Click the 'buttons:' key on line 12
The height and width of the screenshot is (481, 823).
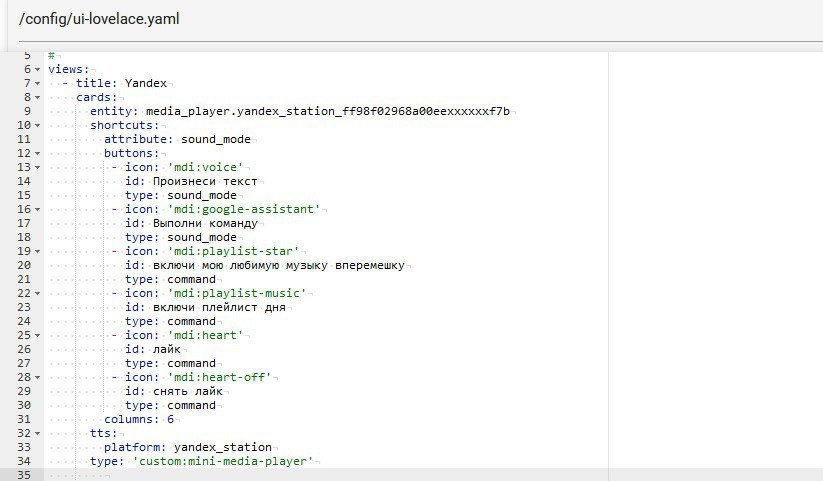click(x=131, y=153)
